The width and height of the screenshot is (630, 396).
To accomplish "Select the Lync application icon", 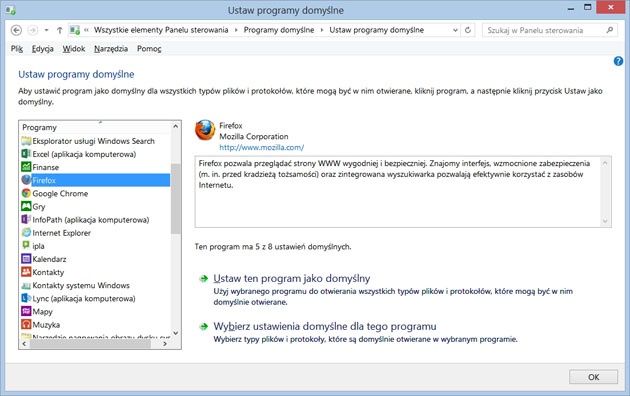I will (x=26, y=298).
